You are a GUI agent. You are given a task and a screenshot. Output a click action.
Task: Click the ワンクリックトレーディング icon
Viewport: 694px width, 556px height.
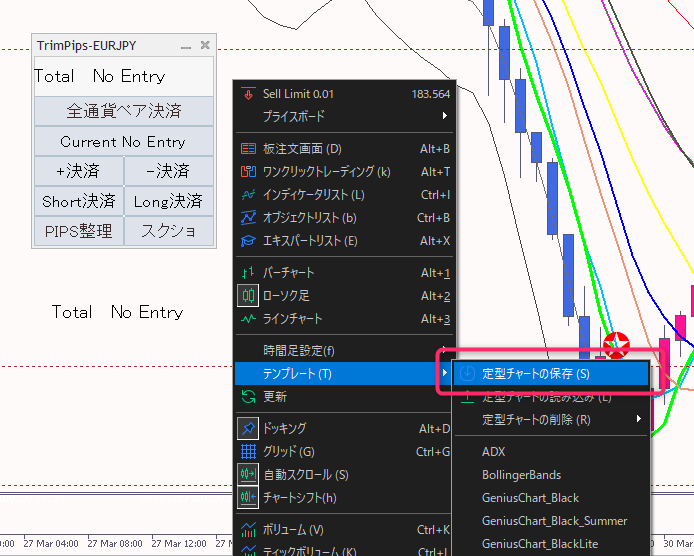tap(248, 172)
